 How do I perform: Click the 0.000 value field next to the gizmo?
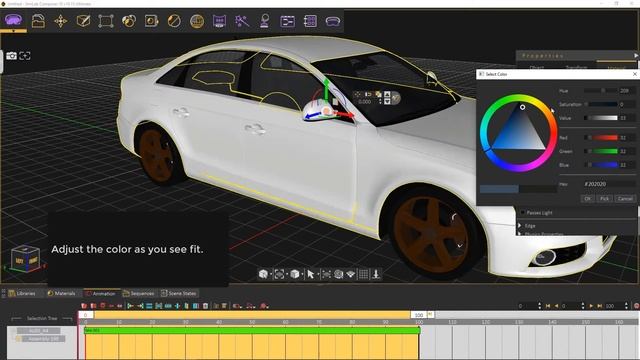tap(364, 102)
